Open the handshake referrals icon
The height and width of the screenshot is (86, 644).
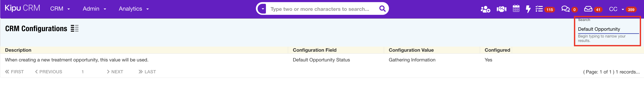(501, 9)
